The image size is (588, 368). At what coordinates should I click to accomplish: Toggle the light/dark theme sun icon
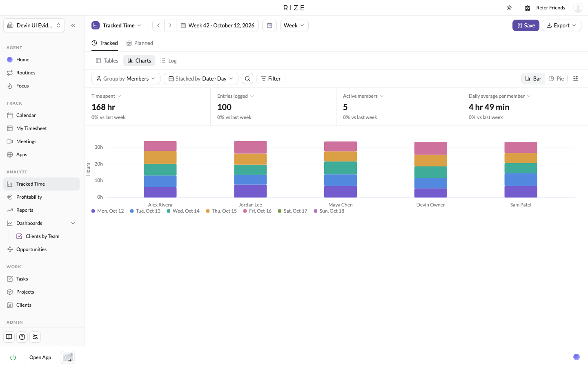pos(509,8)
